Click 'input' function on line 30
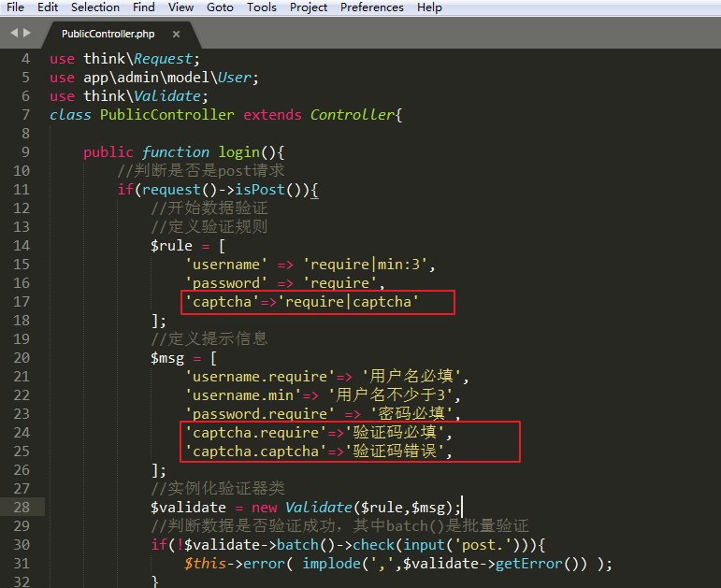 [x=423, y=545]
